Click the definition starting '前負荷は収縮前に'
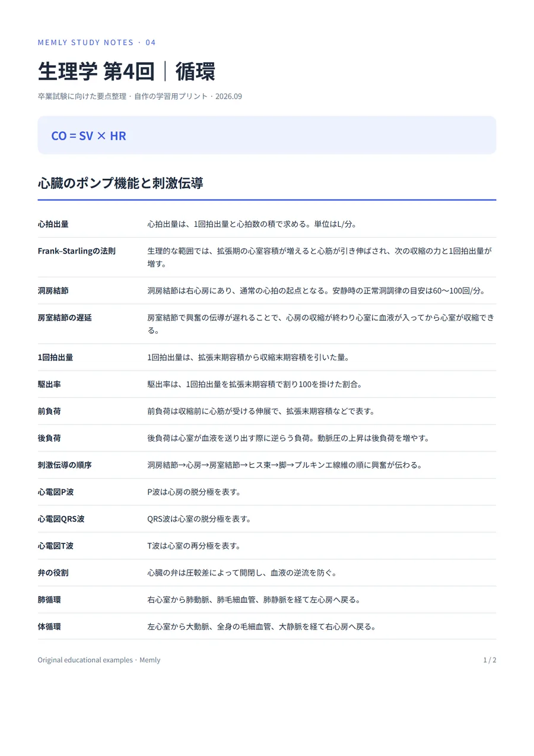This screenshot has height=756, width=534. click(261, 411)
